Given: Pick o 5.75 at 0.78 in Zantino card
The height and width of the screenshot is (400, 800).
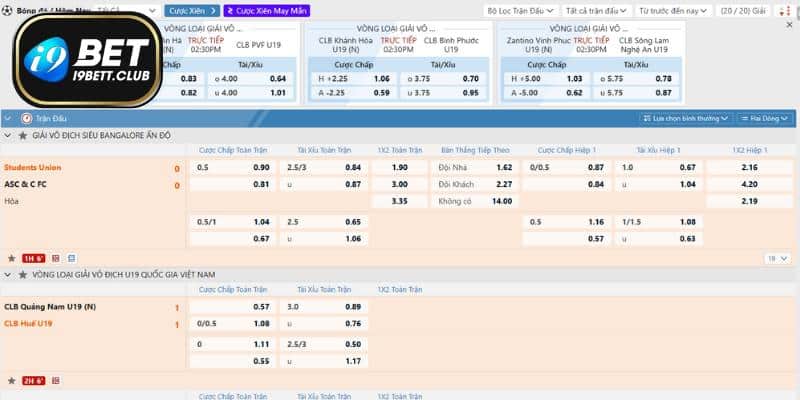Looking at the screenshot, I should click(635, 79).
